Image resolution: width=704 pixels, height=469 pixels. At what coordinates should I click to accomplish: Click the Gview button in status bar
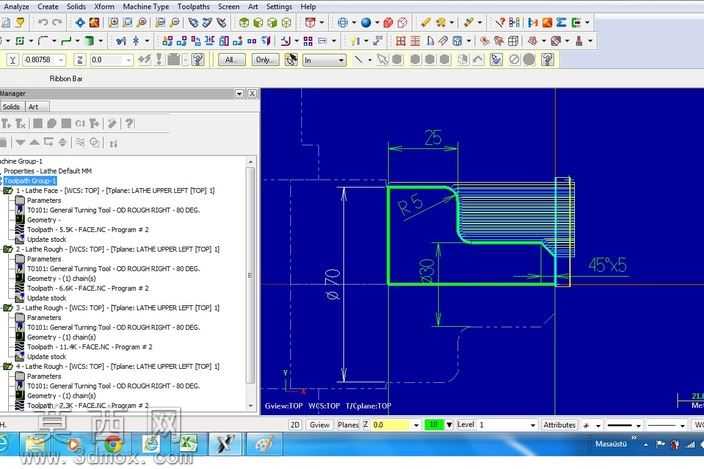pos(319,425)
